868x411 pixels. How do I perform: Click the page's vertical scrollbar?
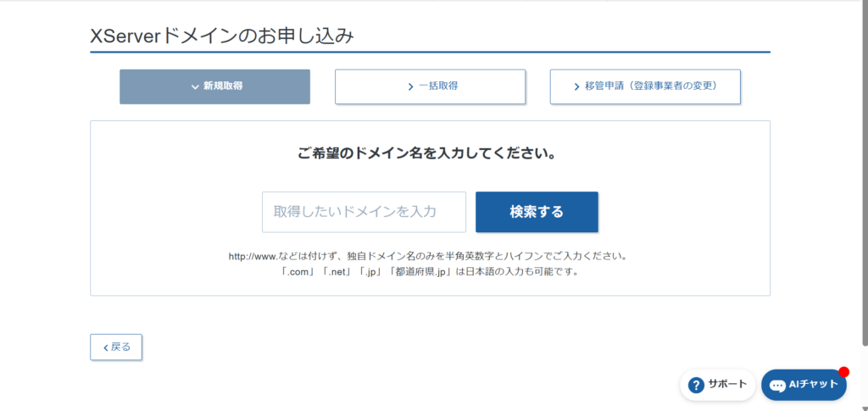tap(864, 173)
